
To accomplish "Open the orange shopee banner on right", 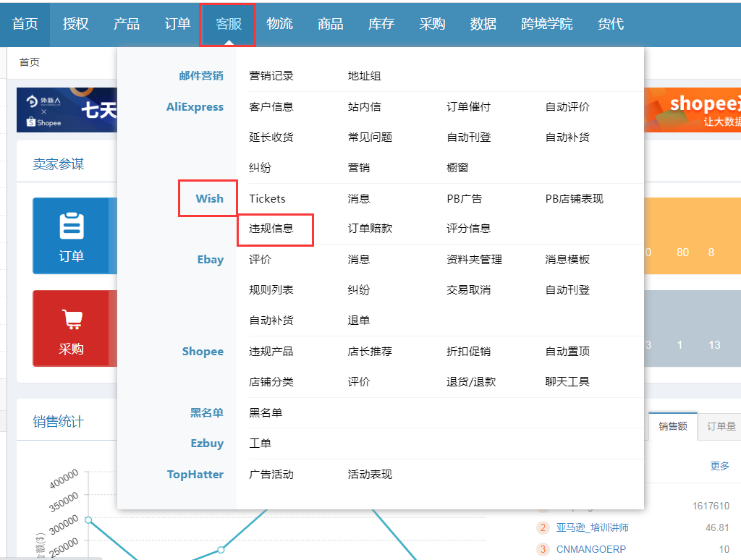I will coord(693,110).
